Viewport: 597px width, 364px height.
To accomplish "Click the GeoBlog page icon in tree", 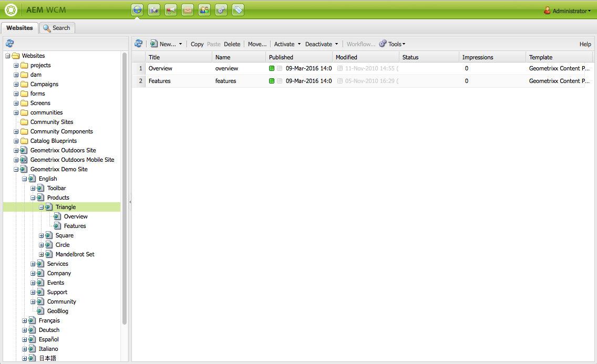I will (40, 311).
